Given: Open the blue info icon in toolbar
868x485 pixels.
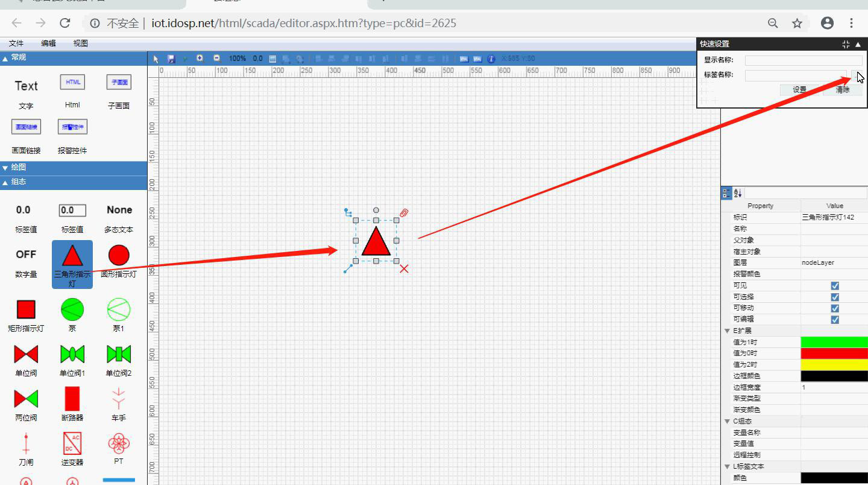Looking at the screenshot, I should click(491, 59).
